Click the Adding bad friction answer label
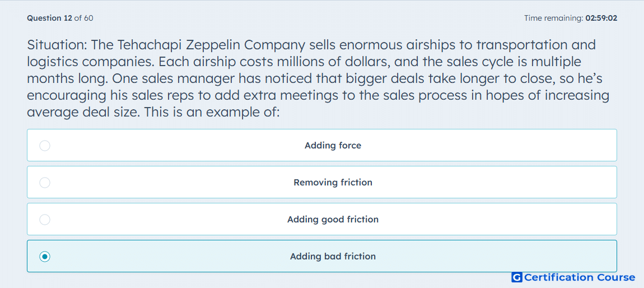The image size is (644, 288). 333,257
